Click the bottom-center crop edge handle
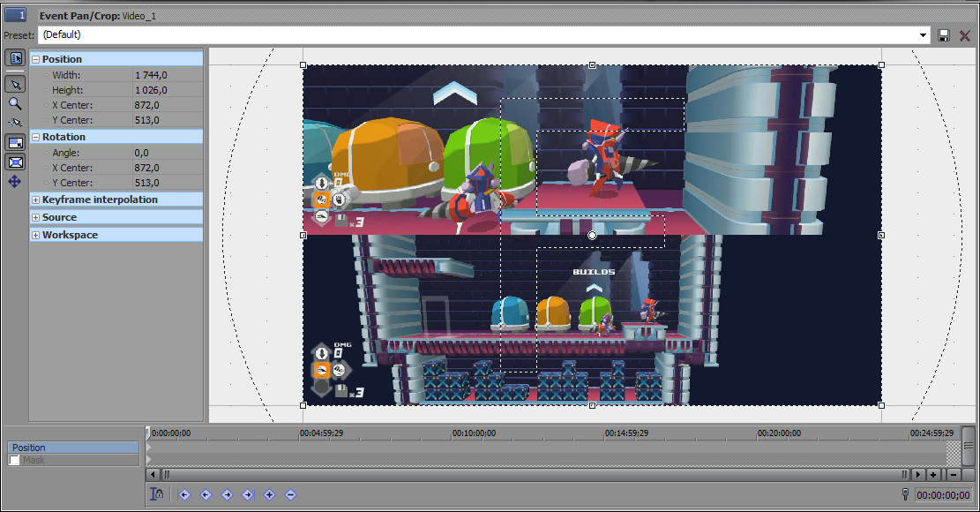 pos(592,405)
